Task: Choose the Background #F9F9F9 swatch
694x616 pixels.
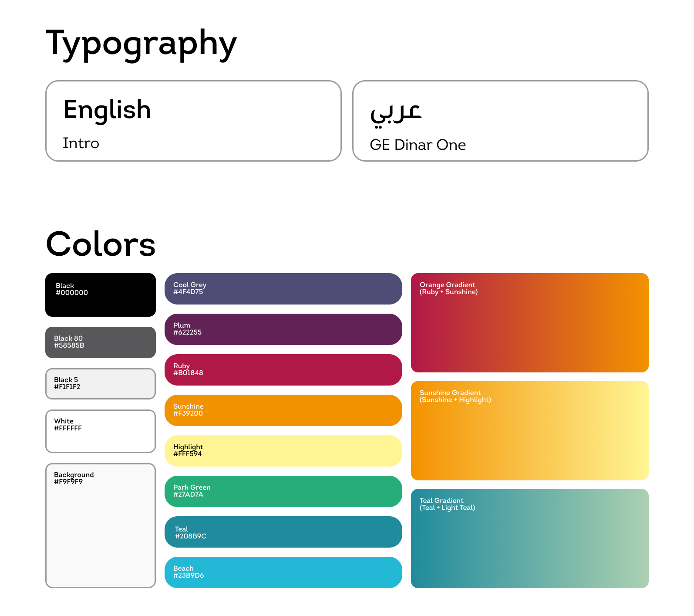Action: pyautogui.click(x=101, y=525)
